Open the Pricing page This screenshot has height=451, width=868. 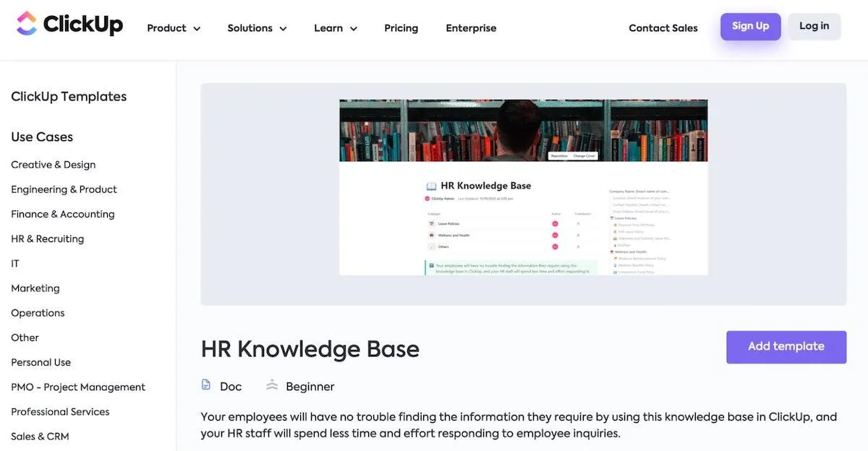coord(401,28)
